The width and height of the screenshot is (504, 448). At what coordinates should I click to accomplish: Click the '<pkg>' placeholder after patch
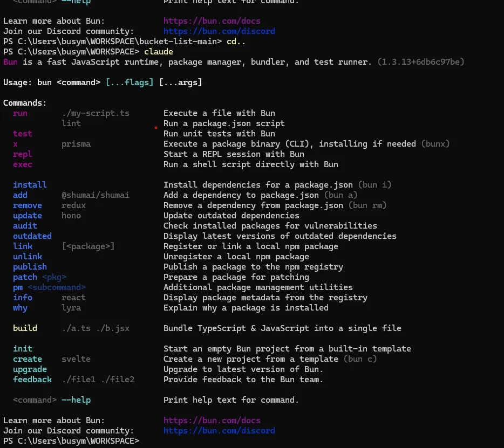(x=55, y=277)
